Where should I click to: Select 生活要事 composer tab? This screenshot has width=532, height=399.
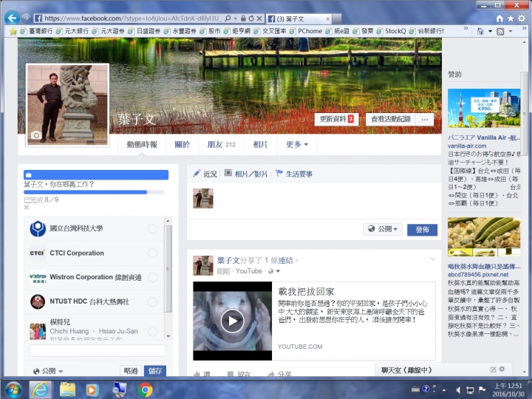(x=294, y=174)
